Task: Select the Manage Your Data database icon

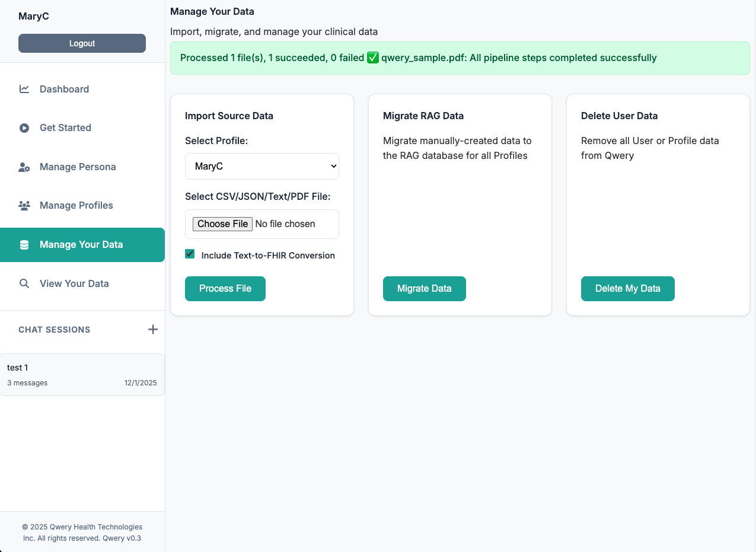Action: (24, 244)
